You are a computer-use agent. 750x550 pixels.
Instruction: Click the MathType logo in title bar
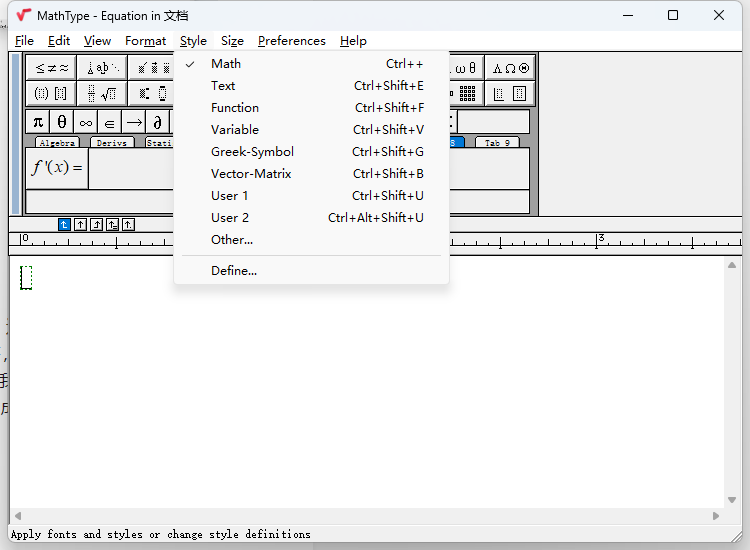23,15
